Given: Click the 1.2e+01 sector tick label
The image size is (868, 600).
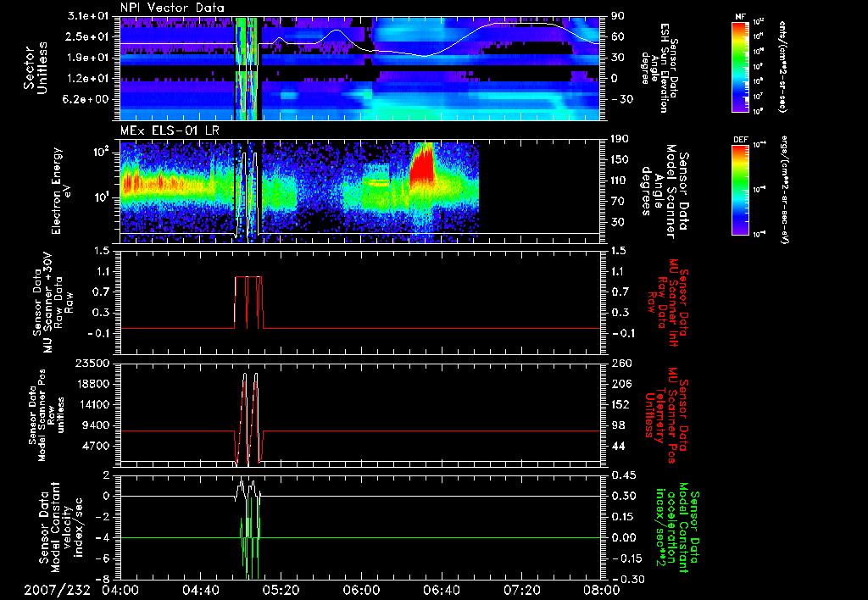Looking at the screenshot, I should pyautogui.click(x=89, y=79).
